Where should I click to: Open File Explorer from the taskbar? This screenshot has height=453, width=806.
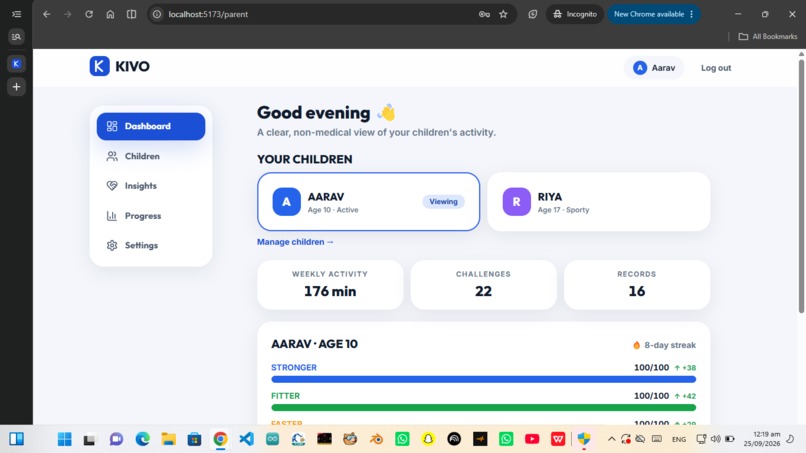tap(168, 439)
